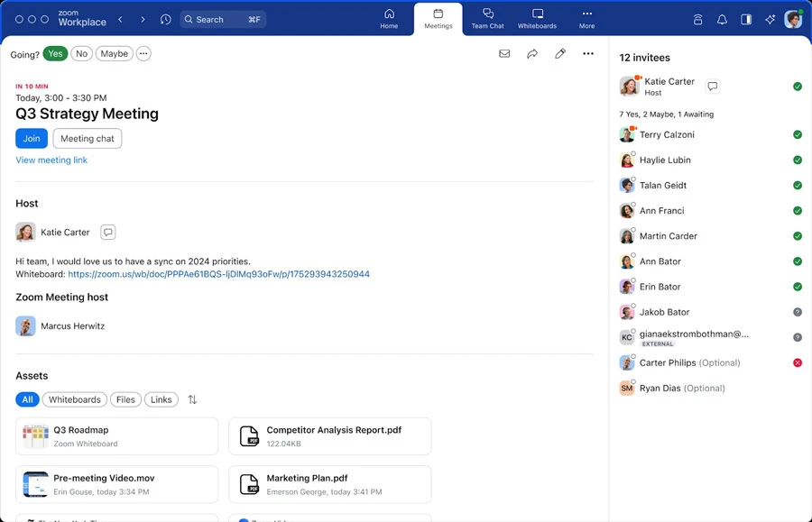Screen dimensions: 812x522
Task: Open the sort order control in Assets
Action: 192,399
